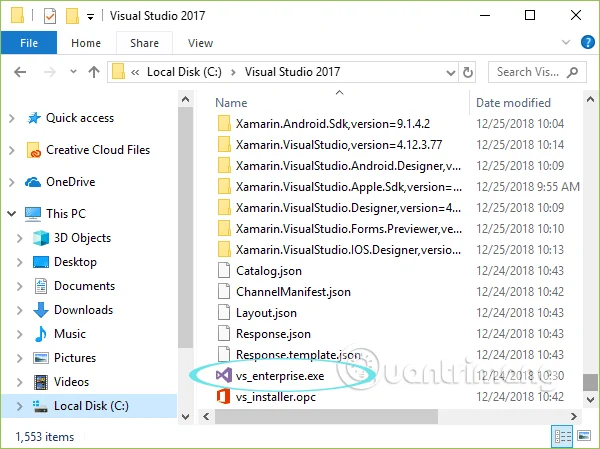
Task: Select the ChannelManifest.json file
Action: point(293,292)
